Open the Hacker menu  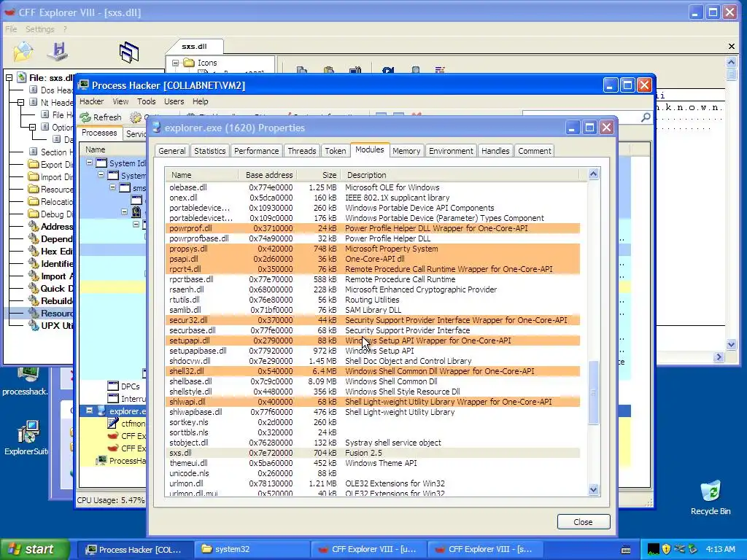tap(91, 101)
